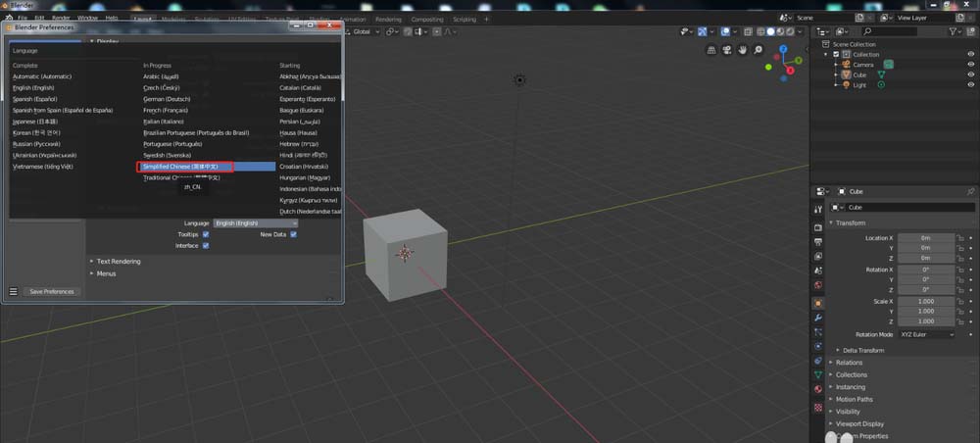Switch to material preview shading
Viewport: 980px width, 443px height.
click(780, 32)
